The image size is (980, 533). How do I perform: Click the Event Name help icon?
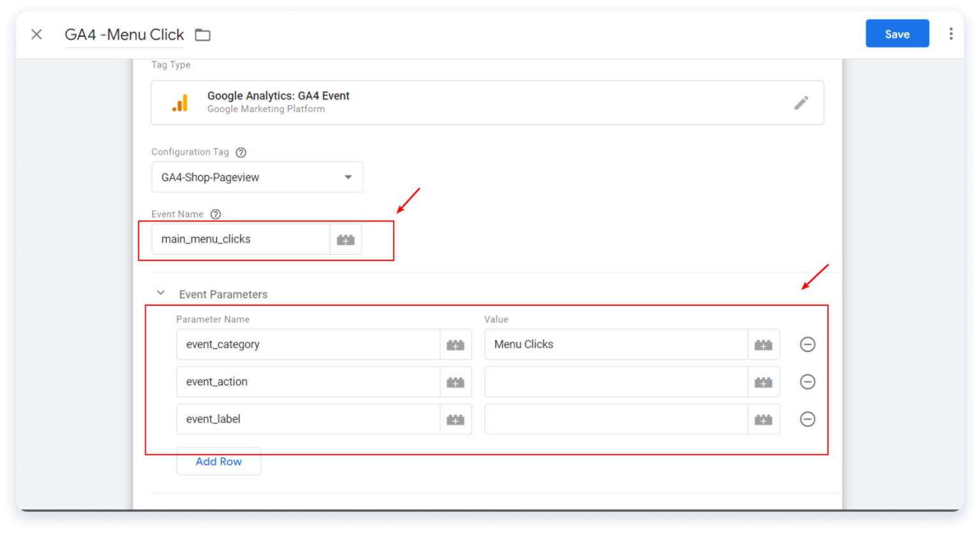coord(216,214)
